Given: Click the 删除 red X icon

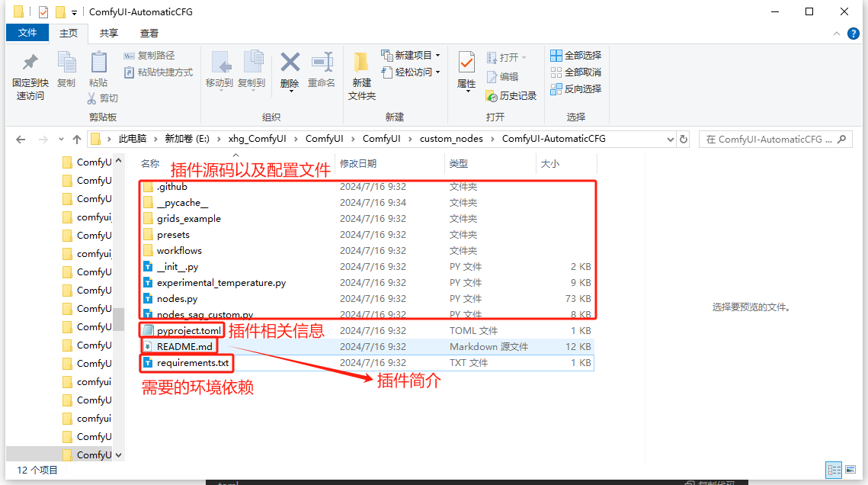Looking at the screenshot, I should [290, 63].
